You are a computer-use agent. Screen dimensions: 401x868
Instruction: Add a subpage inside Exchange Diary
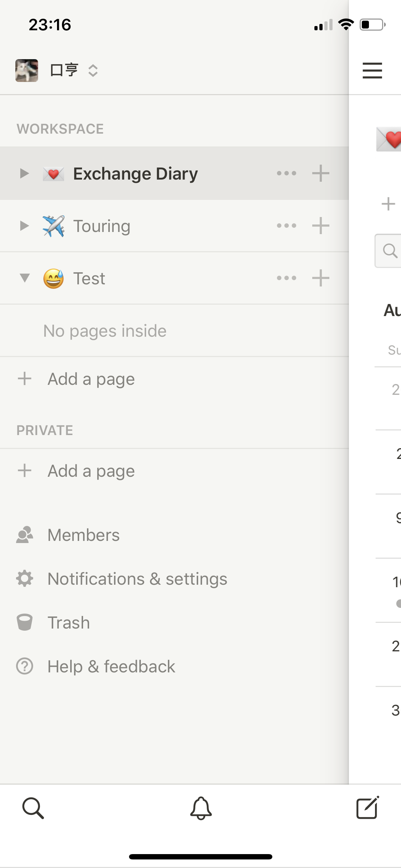[320, 174]
